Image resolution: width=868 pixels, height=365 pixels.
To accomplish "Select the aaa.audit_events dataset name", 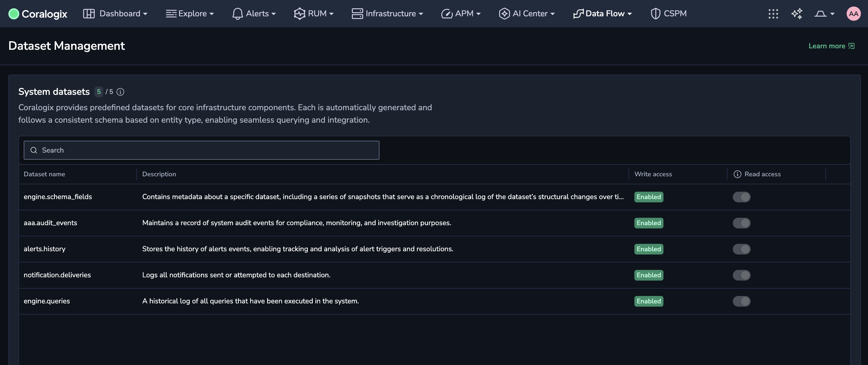I will click(x=50, y=223).
